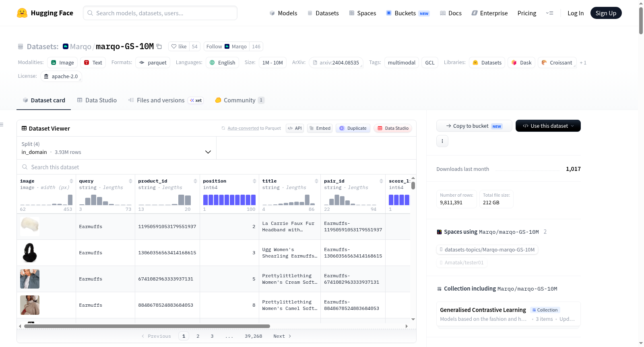This screenshot has height=347, width=644.
Task: Sort the pair_id column
Action: pyautogui.click(x=381, y=181)
